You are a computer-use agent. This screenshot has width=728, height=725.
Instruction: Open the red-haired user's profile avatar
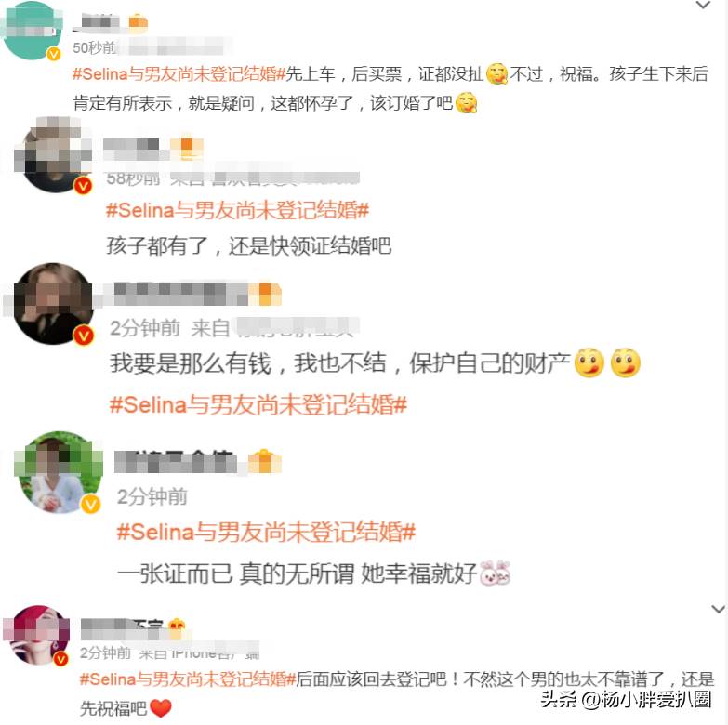click(36, 635)
